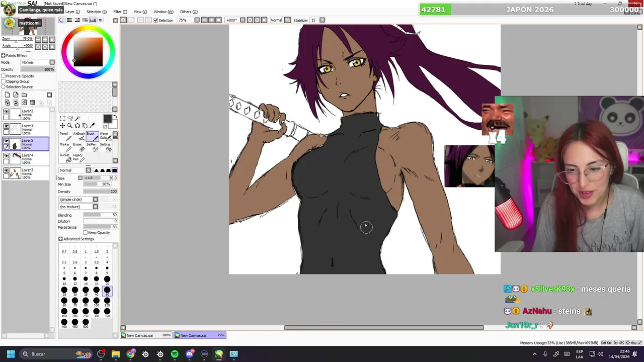Click the foreground color swatch
644x362 pixels.
[107, 119]
